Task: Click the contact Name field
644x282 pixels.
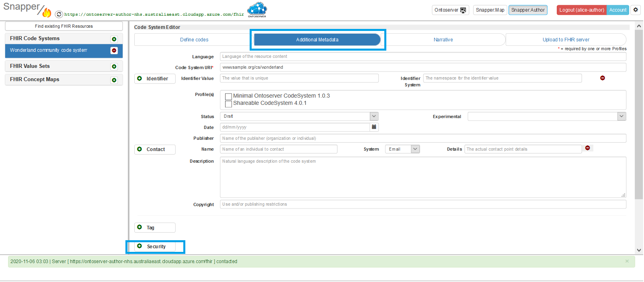Action: [x=279, y=149]
